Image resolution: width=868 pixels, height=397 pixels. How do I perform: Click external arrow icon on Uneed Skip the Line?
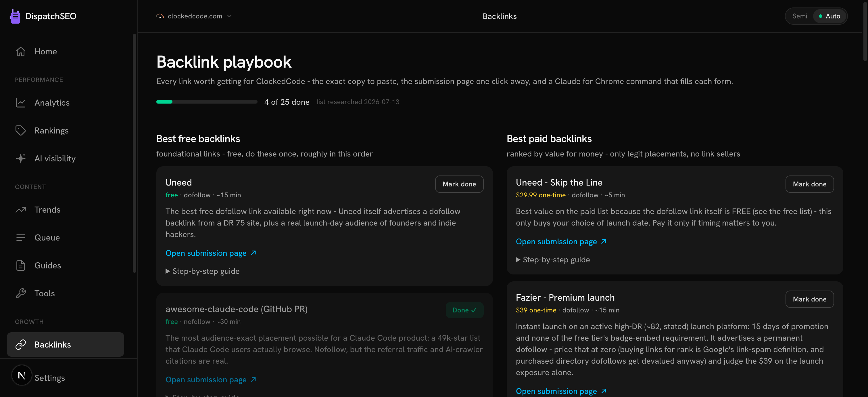pos(604,241)
